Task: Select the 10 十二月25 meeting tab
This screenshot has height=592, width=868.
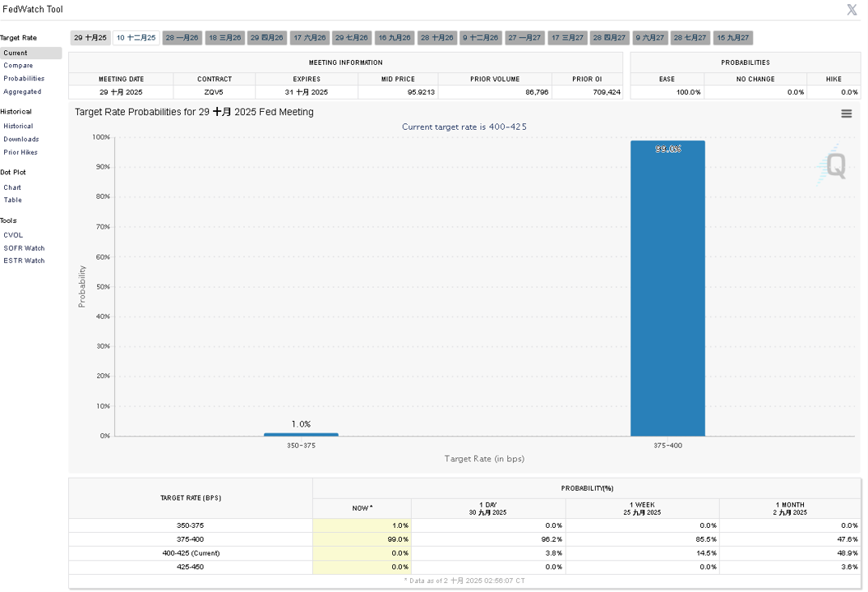Action: [136, 38]
